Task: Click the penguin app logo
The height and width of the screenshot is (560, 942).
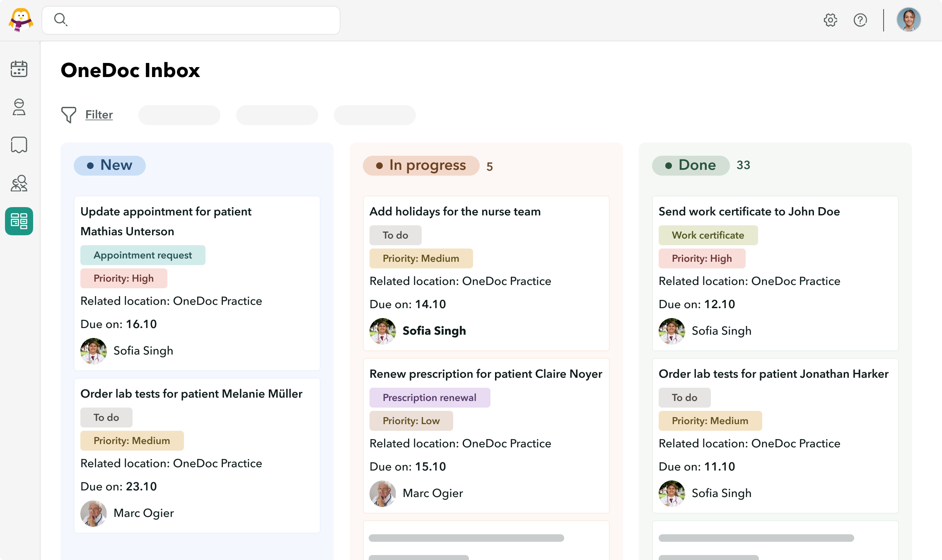Action: click(x=20, y=19)
